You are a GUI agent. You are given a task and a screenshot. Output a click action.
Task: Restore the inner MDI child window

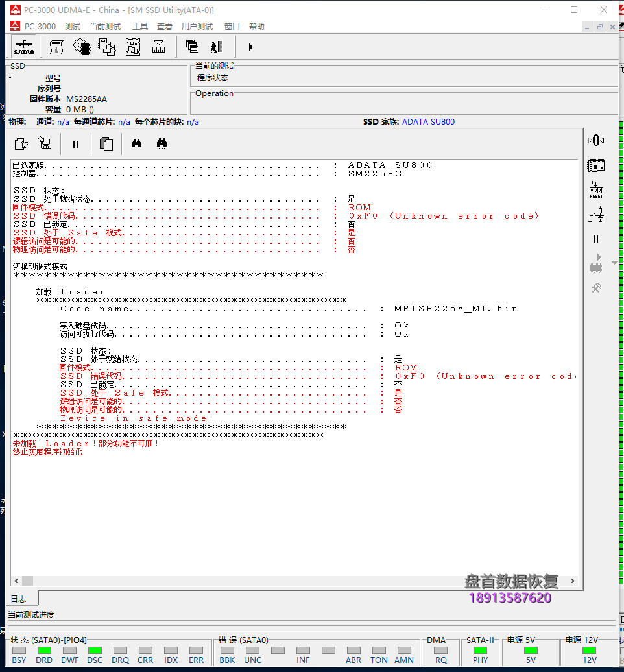tap(600, 27)
